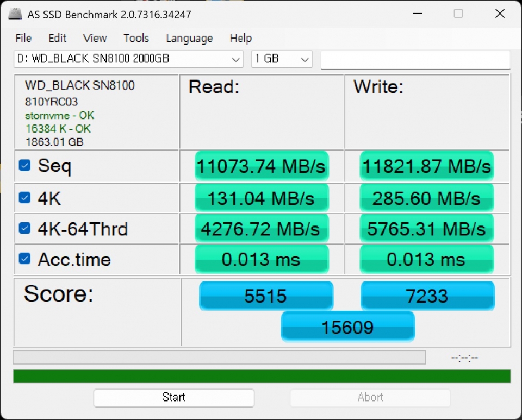The image size is (522, 420).
Task: Open the drive selection dropdown
Action: pyautogui.click(x=128, y=59)
